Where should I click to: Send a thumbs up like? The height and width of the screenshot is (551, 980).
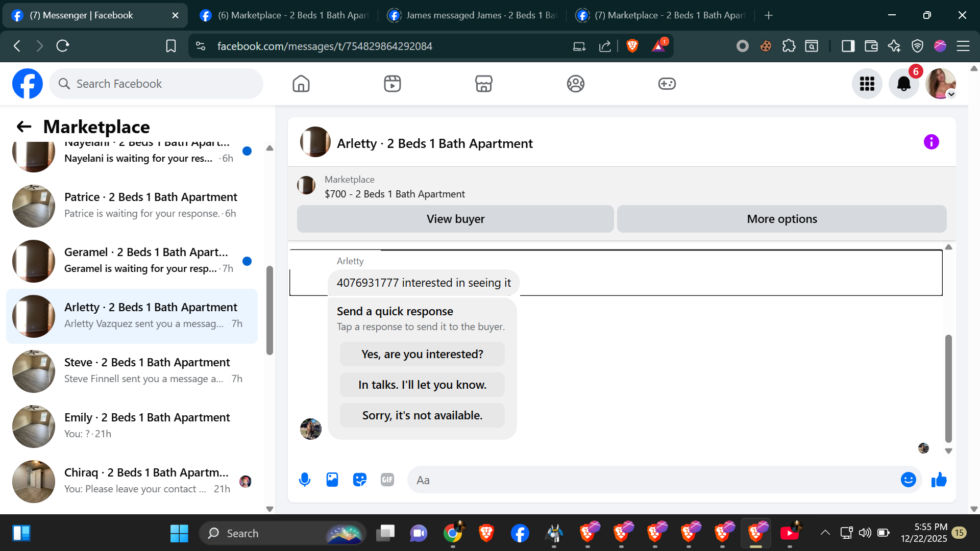tap(939, 480)
